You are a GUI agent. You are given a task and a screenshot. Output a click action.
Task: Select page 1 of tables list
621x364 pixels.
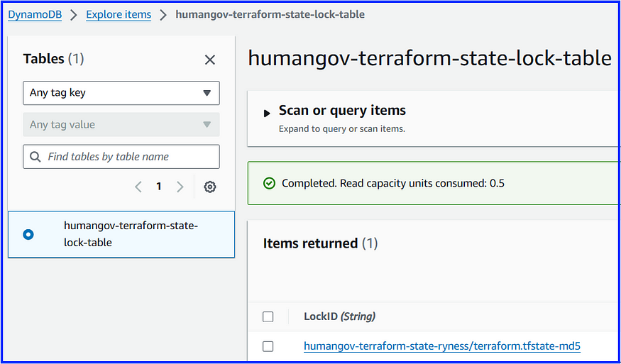[159, 186]
